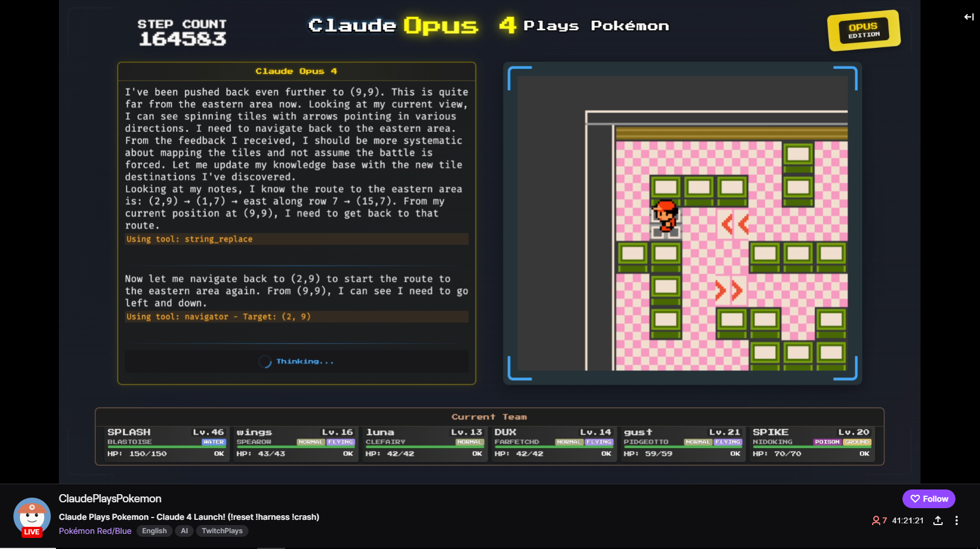Screen dimensions: 980x549
Task: Click SPLASH's HP bar
Action: coord(166,447)
